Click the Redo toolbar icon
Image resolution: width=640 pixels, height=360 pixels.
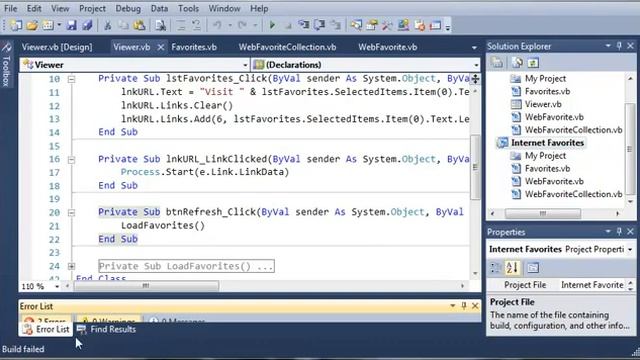[x=242, y=25]
